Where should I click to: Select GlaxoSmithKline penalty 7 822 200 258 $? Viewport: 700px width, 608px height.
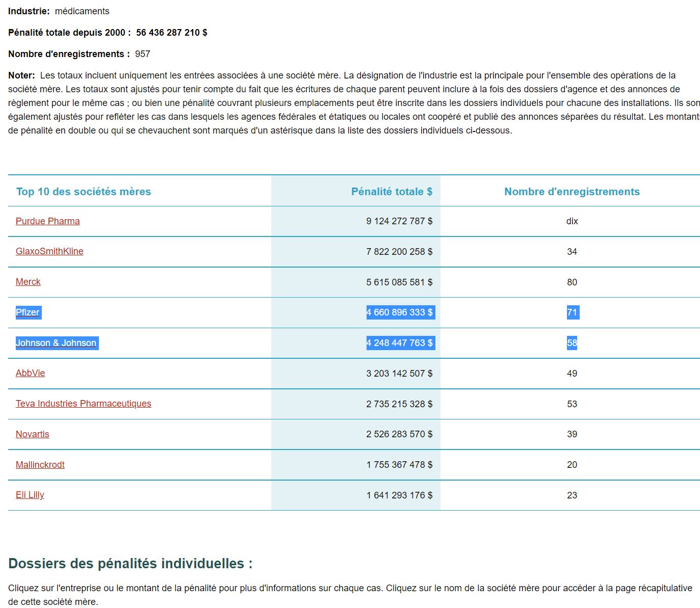coord(399,251)
